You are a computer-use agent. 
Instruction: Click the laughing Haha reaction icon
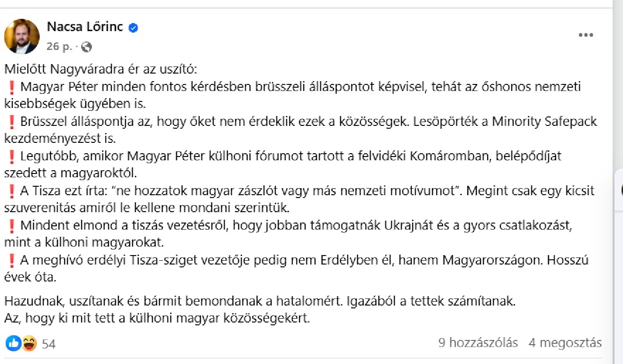[29, 343]
